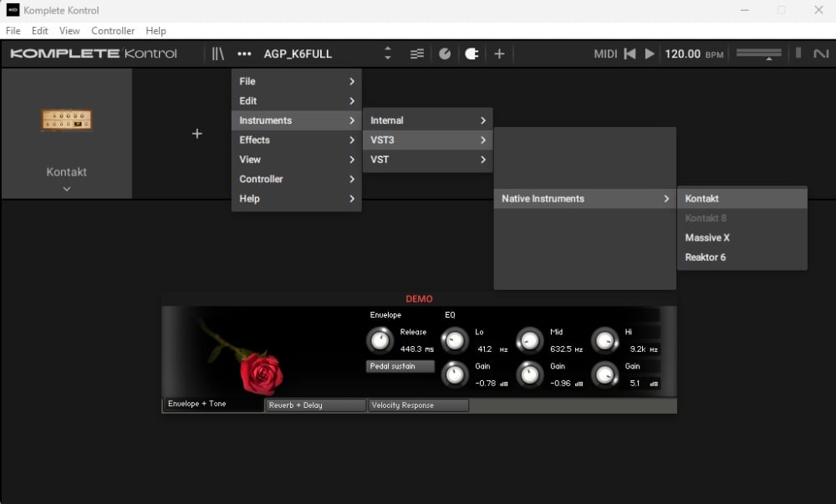This screenshot has width=836, height=504.
Task: Open the VST3 instruments submenu
Action: point(427,140)
